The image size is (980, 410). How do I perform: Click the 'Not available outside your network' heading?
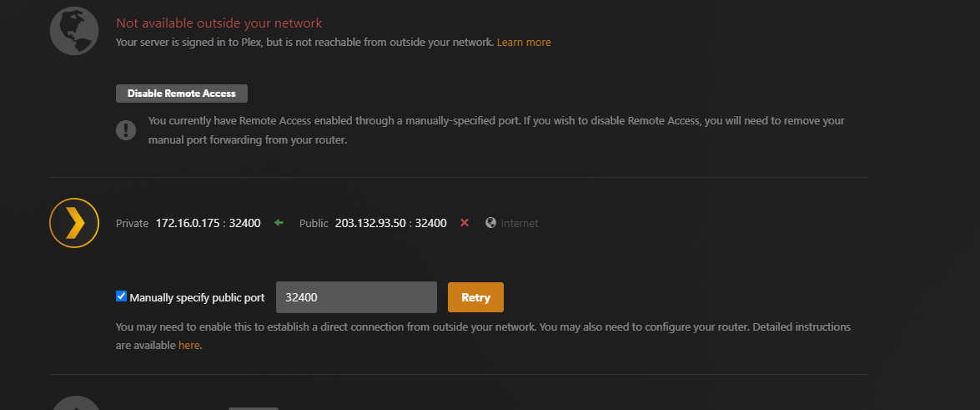coord(219,23)
